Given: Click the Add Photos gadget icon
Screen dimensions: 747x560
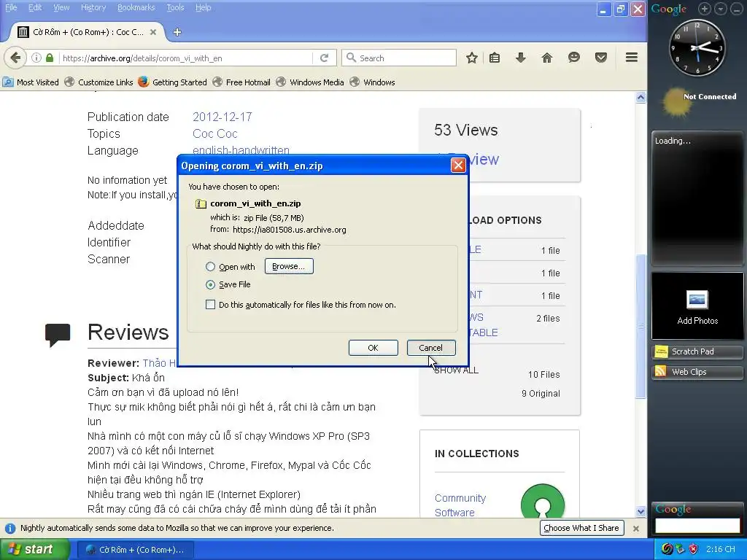Looking at the screenshot, I should coord(697,300).
